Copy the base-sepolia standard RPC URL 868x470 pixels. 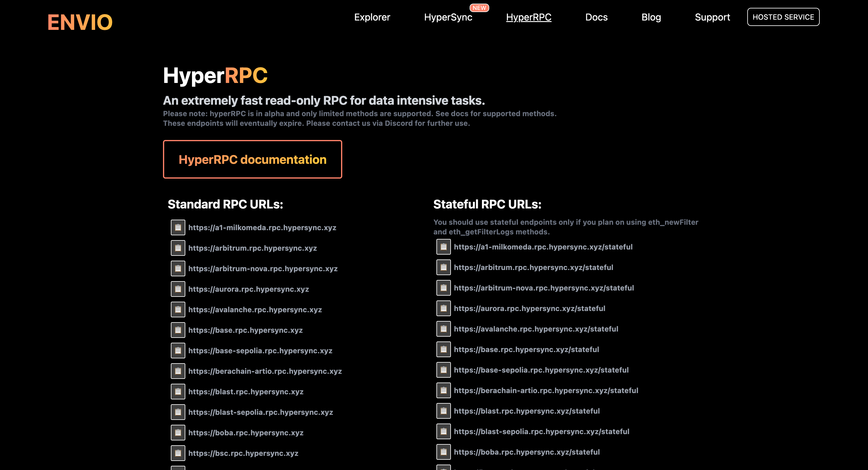[178, 351]
